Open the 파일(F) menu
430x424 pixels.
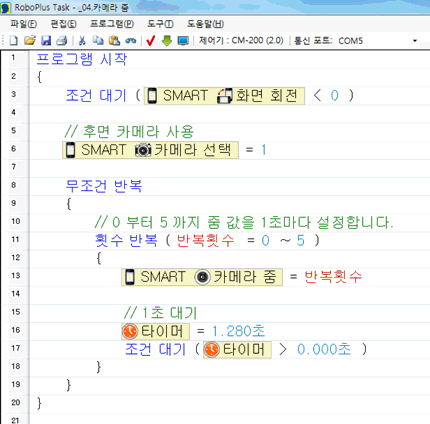coord(23,24)
